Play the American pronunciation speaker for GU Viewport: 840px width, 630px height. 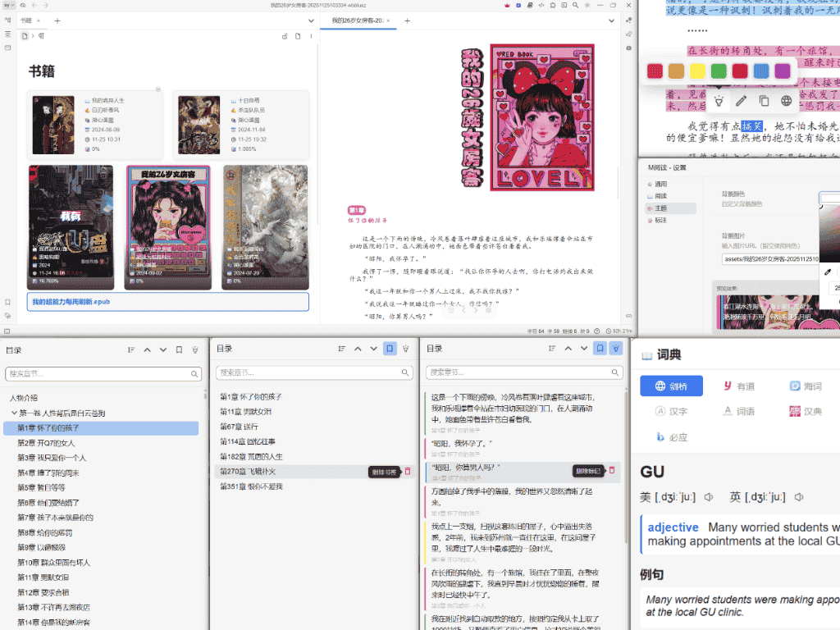pyautogui.click(x=709, y=497)
